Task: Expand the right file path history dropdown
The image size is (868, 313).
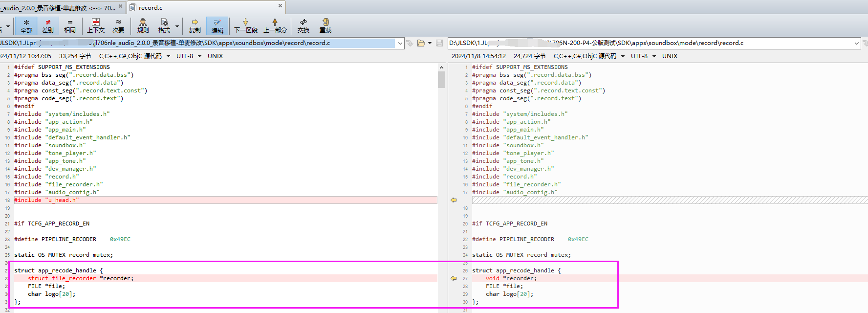Action: (856, 43)
